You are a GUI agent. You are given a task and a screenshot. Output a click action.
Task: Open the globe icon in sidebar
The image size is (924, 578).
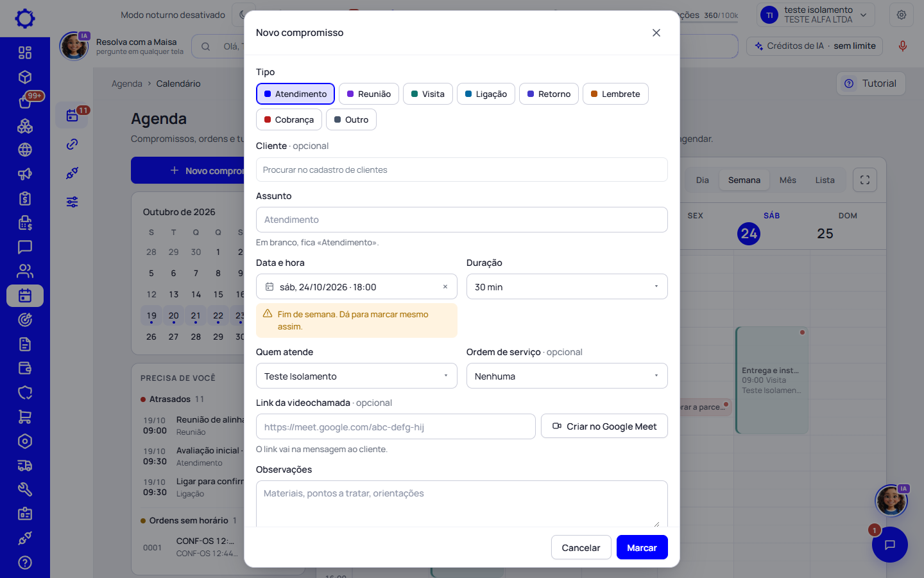25,150
